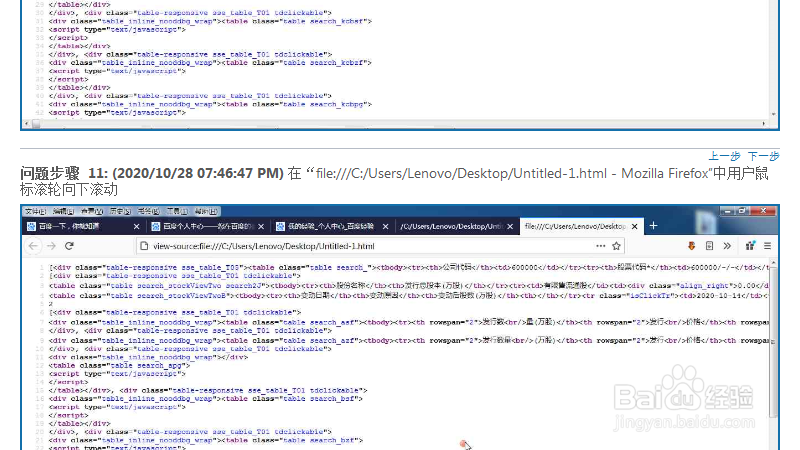
Task: Close the active file:///C:/Users tab
Action: (635, 227)
